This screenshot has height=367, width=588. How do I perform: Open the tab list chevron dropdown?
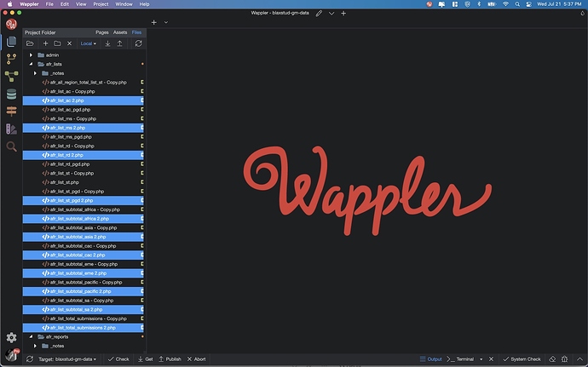pos(166,22)
